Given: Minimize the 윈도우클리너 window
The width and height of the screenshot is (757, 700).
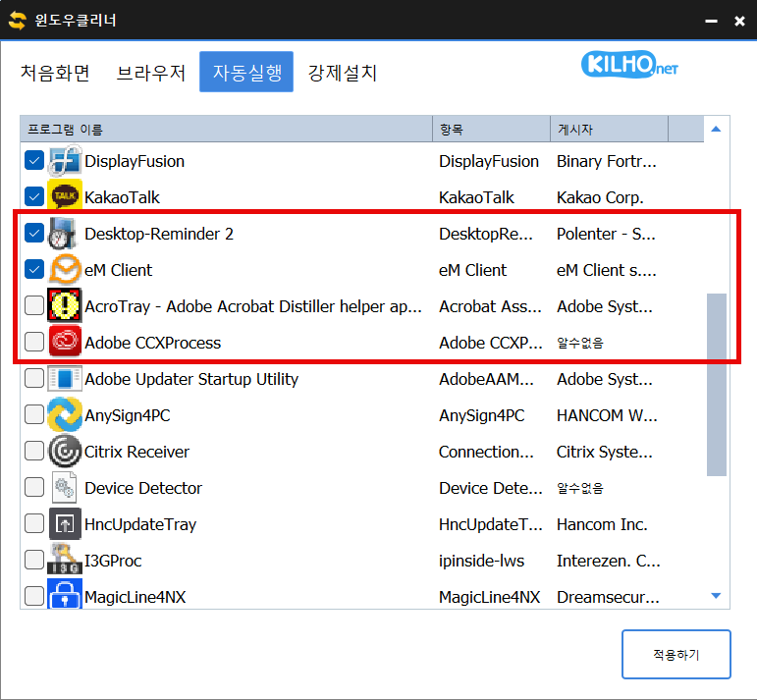Looking at the screenshot, I should pyautogui.click(x=711, y=21).
